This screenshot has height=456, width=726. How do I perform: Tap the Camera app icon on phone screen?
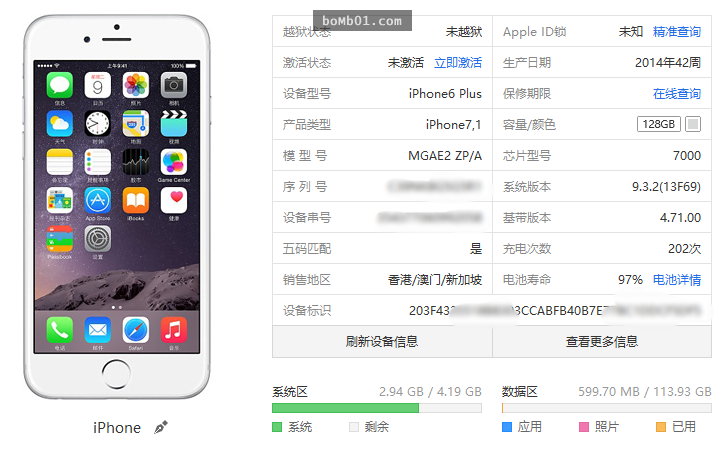(174, 85)
